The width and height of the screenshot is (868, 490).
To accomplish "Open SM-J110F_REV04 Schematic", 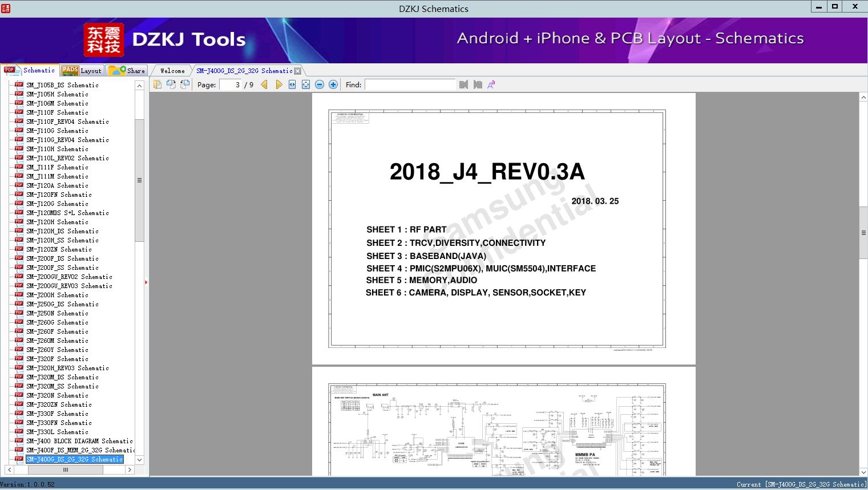I will tap(67, 122).
